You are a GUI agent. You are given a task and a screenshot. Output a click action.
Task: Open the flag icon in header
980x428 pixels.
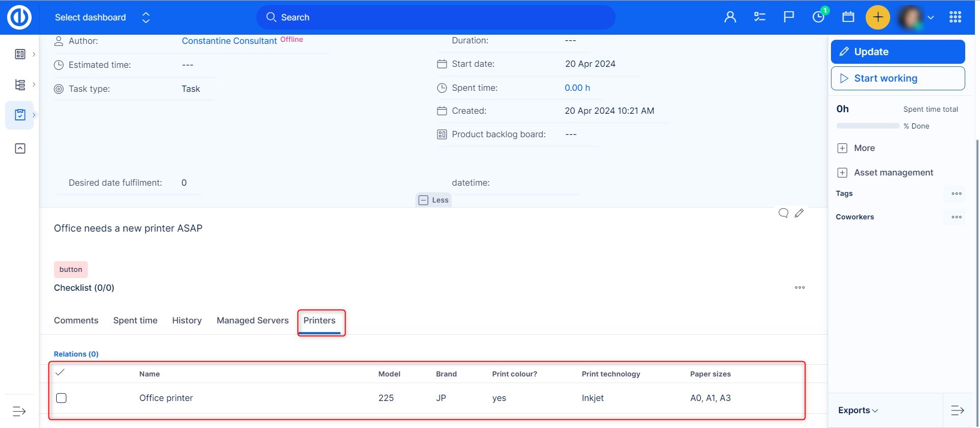789,17
